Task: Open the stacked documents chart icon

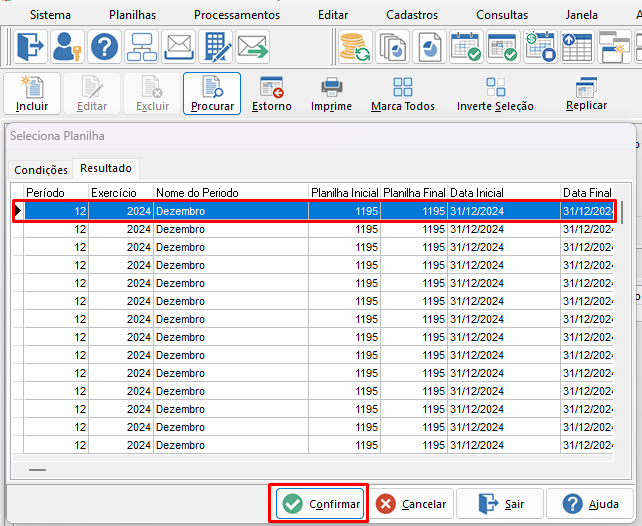Action: pyautogui.click(x=392, y=46)
